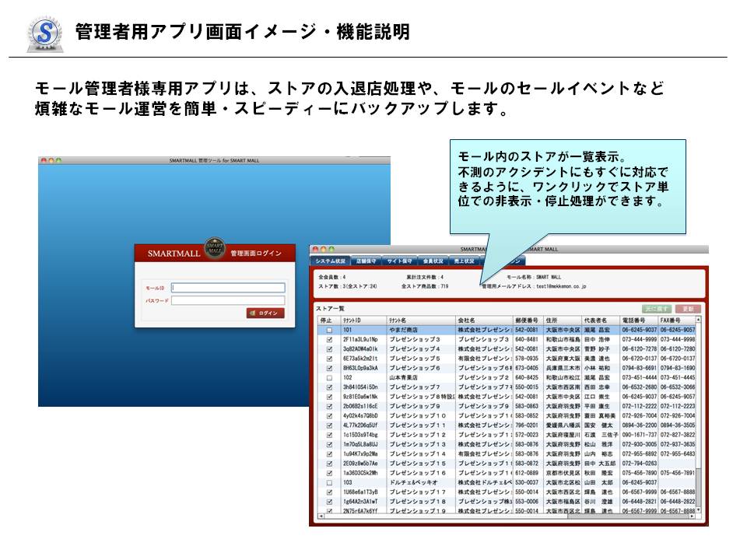
Task: Uncheck the 停止 box for プレゼンショップ7
Action: point(329,387)
